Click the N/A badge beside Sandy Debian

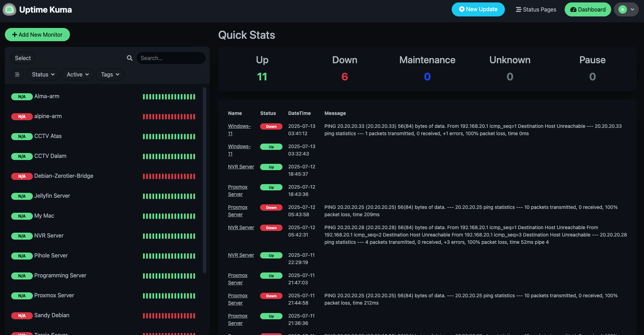[22, 316]
